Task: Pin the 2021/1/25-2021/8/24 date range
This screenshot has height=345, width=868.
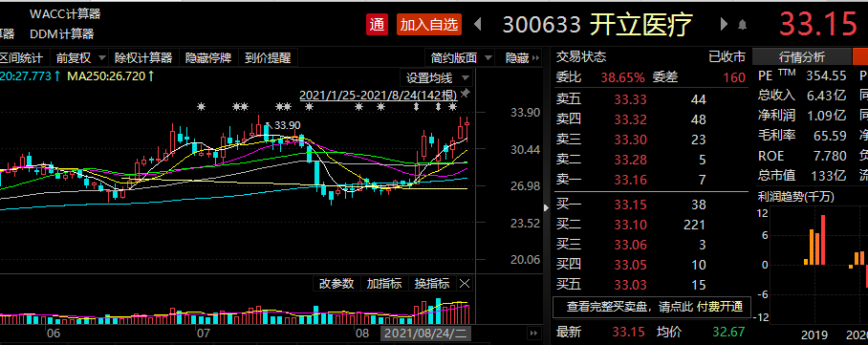Action: [466, 93]
